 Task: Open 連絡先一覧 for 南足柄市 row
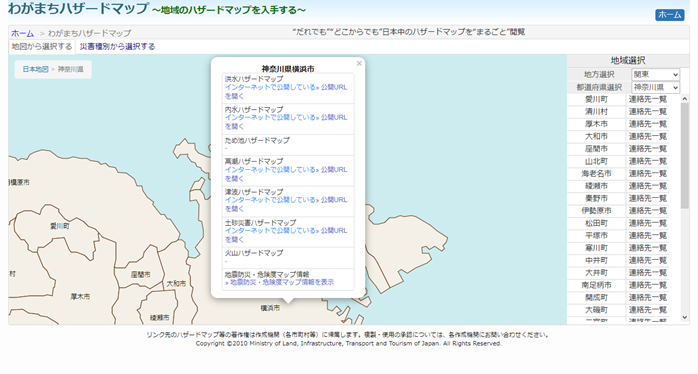(648, 285)
